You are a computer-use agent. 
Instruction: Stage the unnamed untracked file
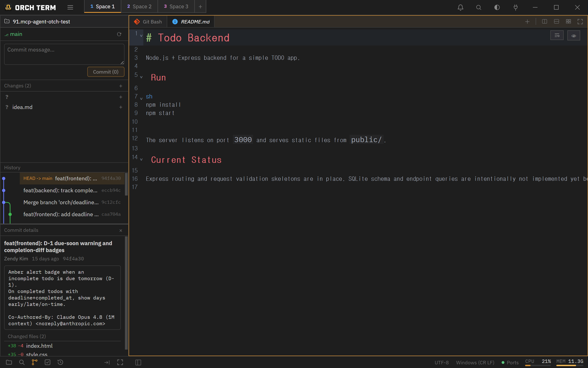tap(121, 97)
